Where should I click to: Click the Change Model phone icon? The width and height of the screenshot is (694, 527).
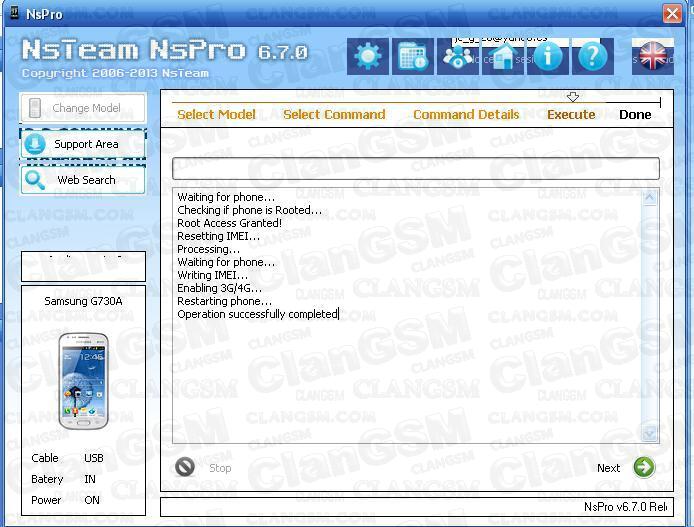point(35,108)
